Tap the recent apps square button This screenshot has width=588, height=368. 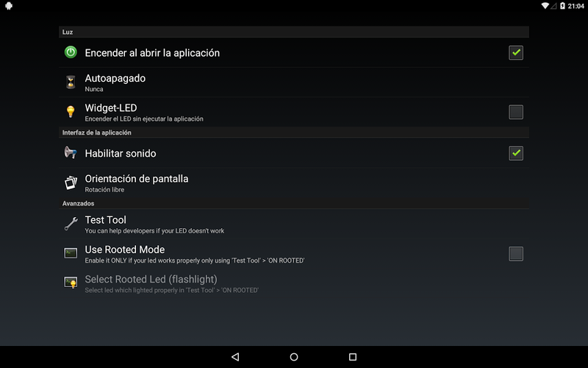pos(353,357)
